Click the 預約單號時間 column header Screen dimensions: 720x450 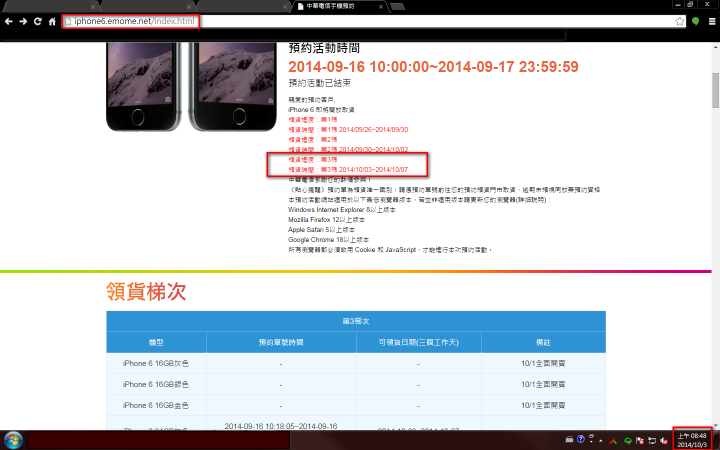click(x=281, y=342)
